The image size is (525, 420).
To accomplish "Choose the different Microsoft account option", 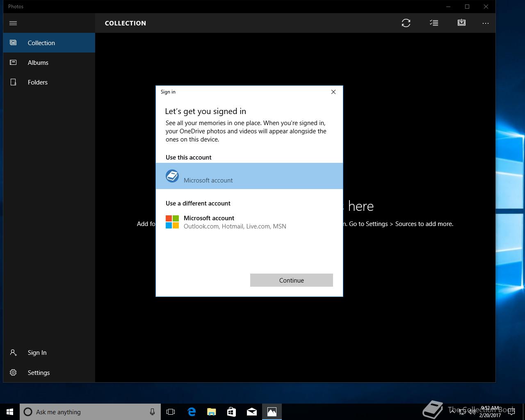I will [x=249, y=222].
